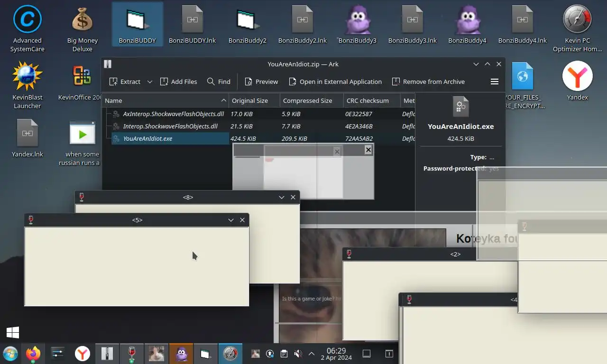The width and height of the screenshot is (607, 364).
Task: Click CRC value 0E322587
Action: (359, 114)
